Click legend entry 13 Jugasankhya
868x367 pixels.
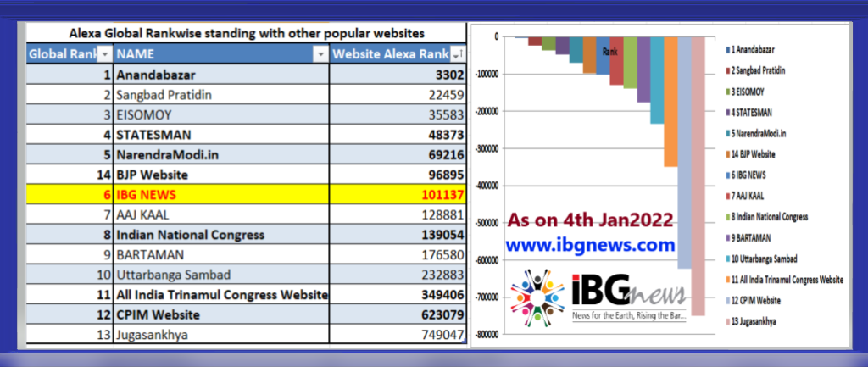click(751, 321)
